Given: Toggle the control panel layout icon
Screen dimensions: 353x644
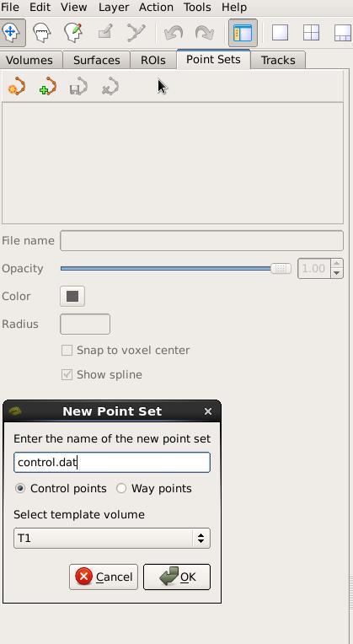Looking at the screenshot, I should tap(243, 32).
